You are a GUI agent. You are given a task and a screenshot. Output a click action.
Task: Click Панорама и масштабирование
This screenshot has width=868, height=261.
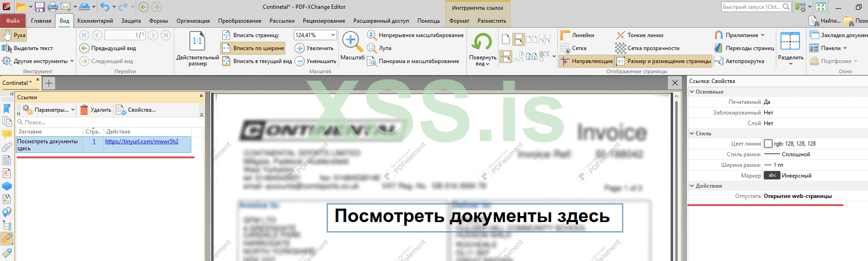point(413,61)
